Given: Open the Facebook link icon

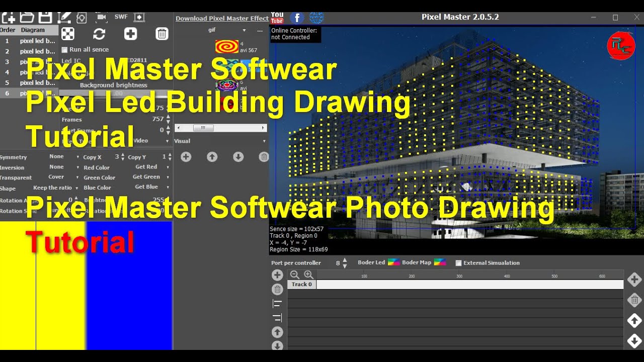Looking at the screenshot, I should pyautogui.click(x=297, y=18).
